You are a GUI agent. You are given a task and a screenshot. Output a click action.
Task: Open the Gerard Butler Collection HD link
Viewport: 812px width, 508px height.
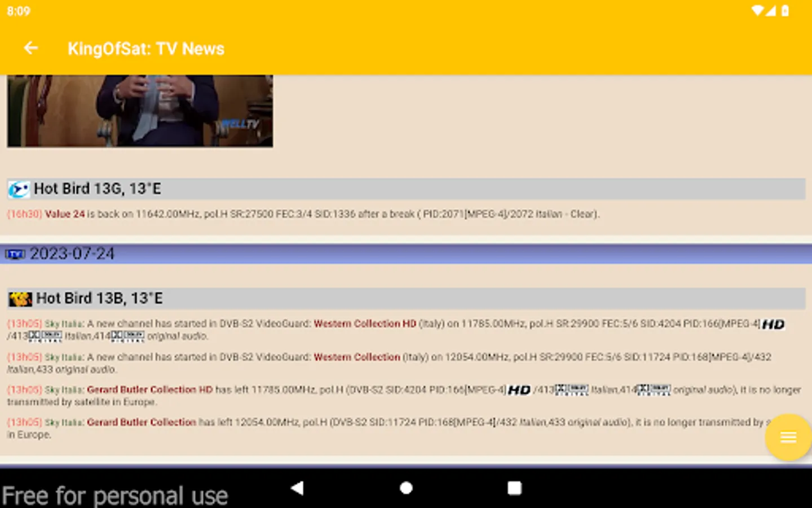pyautogui.click(x=150, y=389)
